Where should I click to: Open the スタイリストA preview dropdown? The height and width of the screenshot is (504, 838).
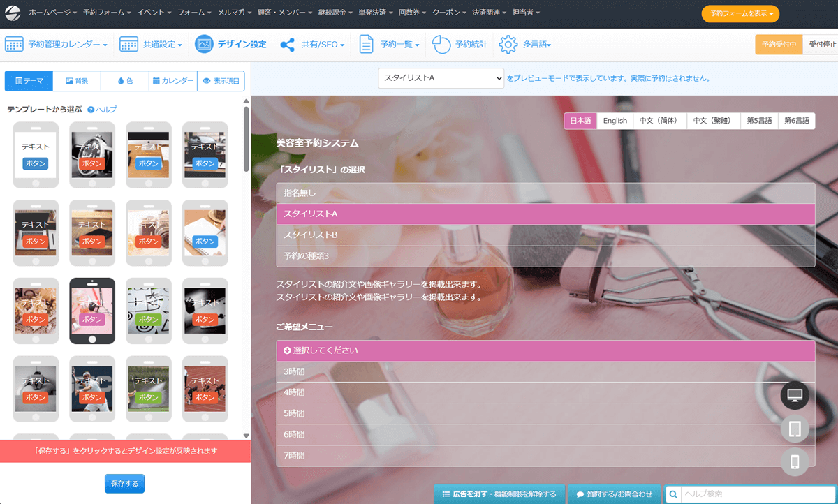(x=441, y=78)
